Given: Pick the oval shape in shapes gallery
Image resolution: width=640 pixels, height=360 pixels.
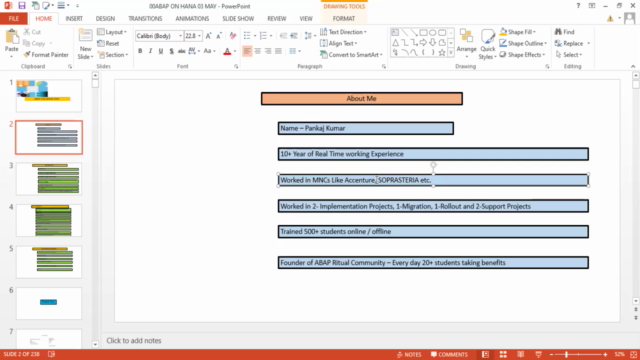Looking at the screenshot, I should click(x=433, y=32).
